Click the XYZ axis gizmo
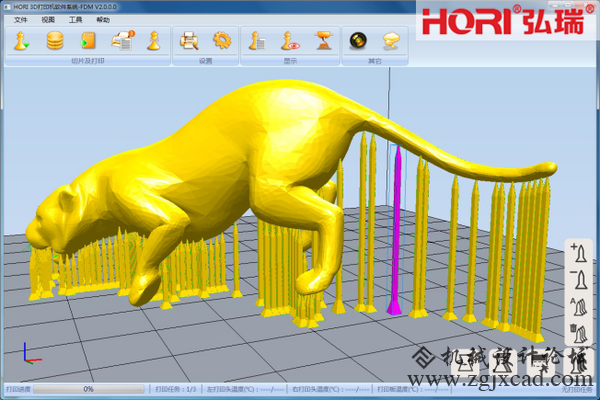This screenshot has height=400, width=600. click(x=31, y=354)
